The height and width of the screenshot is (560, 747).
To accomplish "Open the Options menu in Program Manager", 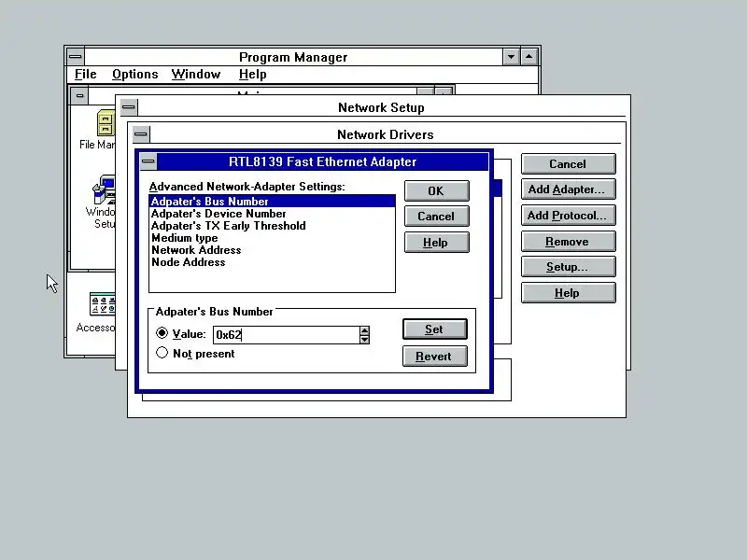I will click(x=134, y=75).
